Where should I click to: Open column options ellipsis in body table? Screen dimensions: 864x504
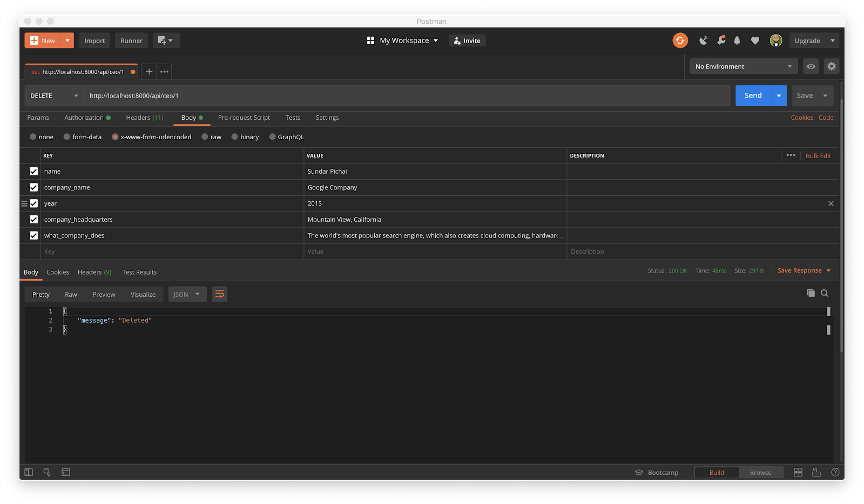tap(791, 155)
